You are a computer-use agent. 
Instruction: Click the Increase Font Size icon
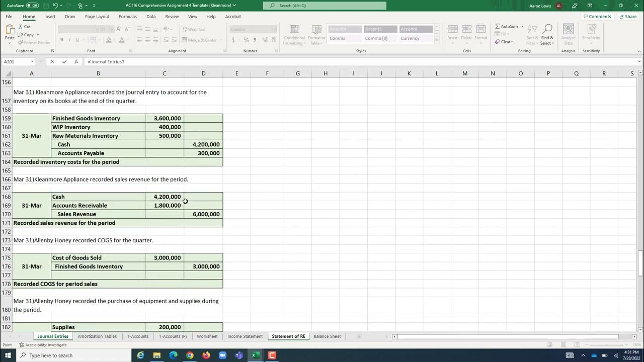(119, 29)
